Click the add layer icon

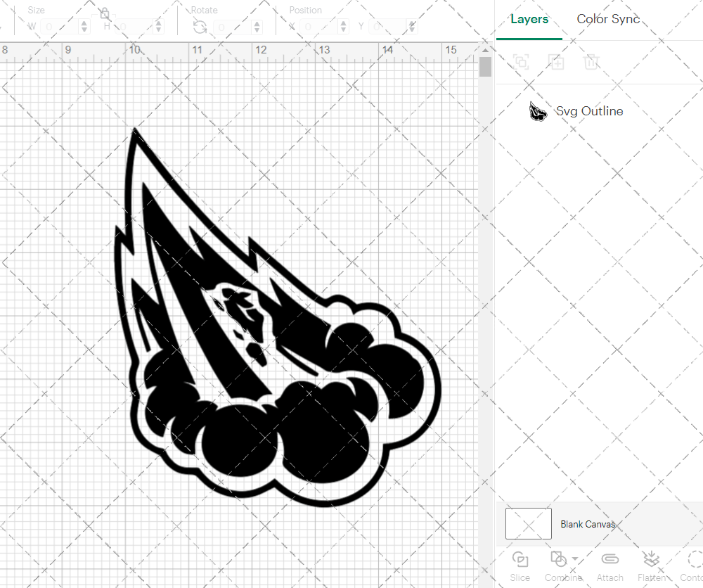tap(557, 62)
